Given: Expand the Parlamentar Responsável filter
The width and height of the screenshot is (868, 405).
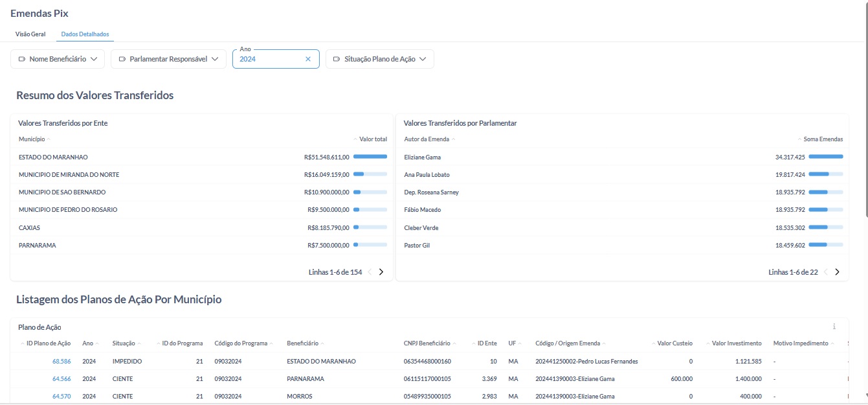Looking at the screenshot, I should click(x=168, y=59).
